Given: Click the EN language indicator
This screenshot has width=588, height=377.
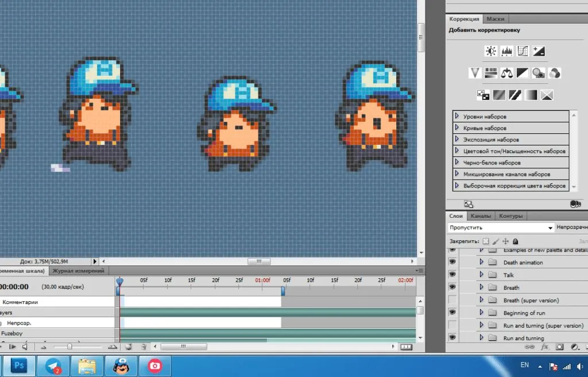Looking at the screenshot, I should tap(525, 364).
